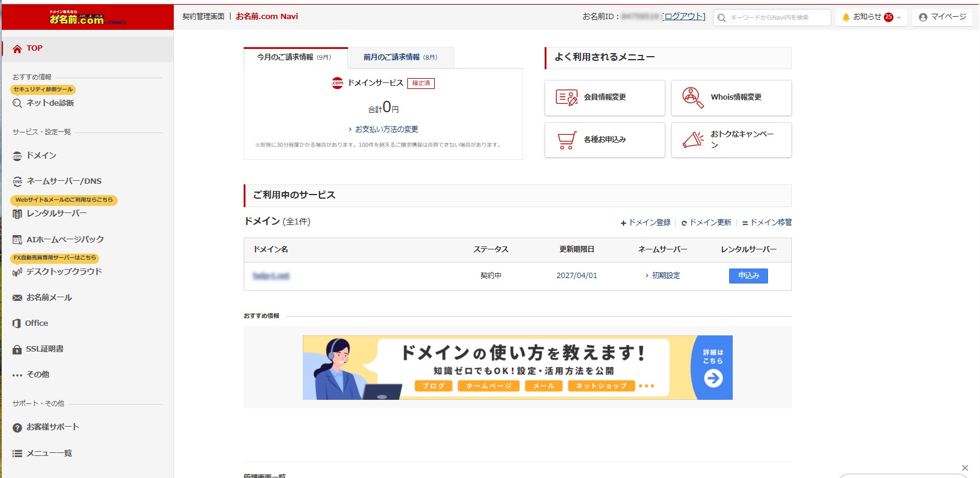980x478 pixels.
Task: Click the 会員情報変更 card icon
Action: tap(567, 97)
